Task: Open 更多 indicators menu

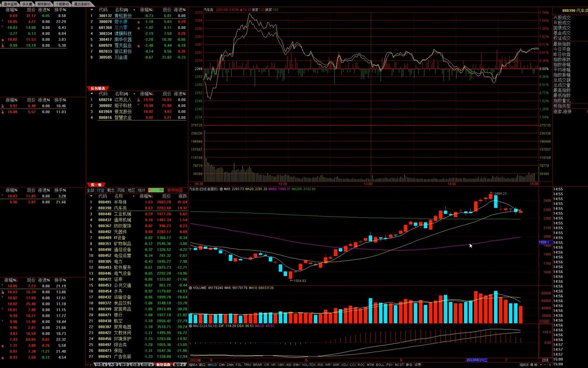Action: click(409, 365)
